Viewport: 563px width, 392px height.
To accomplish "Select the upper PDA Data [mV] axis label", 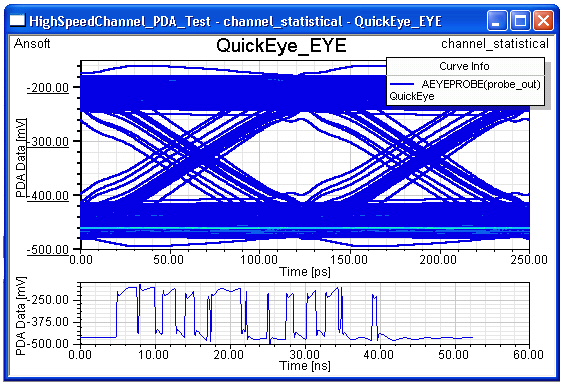I will (x=21, y=158).
